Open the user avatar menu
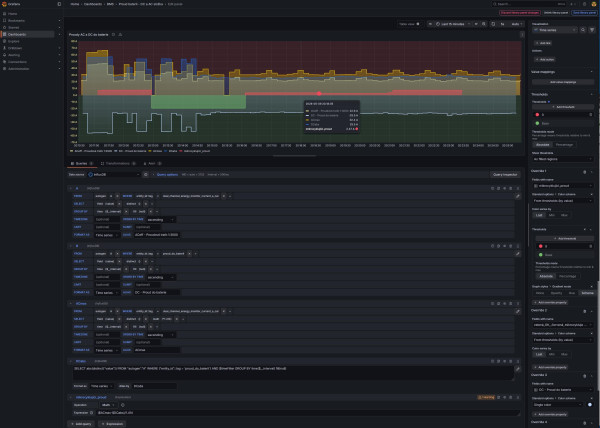This screenshot has height=428, width=600. [594, 4]
